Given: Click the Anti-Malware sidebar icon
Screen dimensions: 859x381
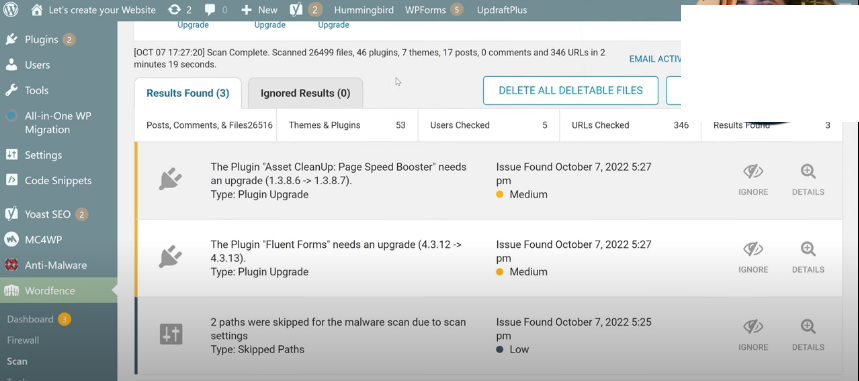Looking at the screenshot, I should coord(11,265).
